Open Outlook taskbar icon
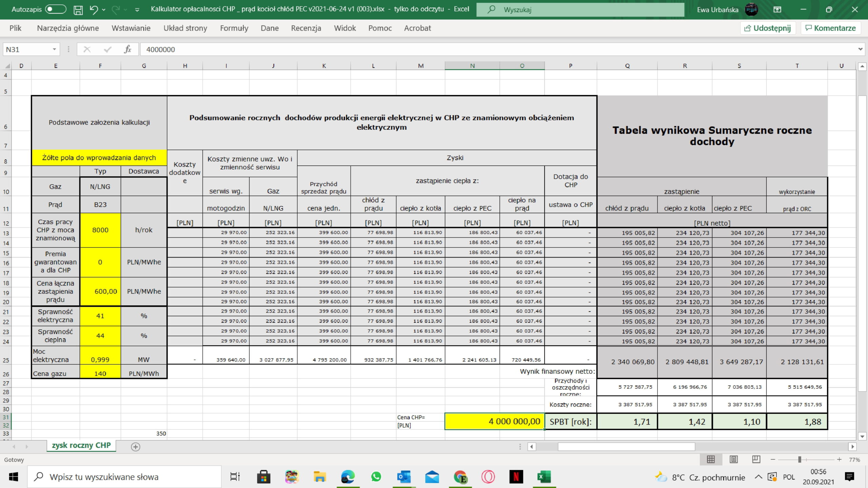The image size is (868, 488). 404,477
